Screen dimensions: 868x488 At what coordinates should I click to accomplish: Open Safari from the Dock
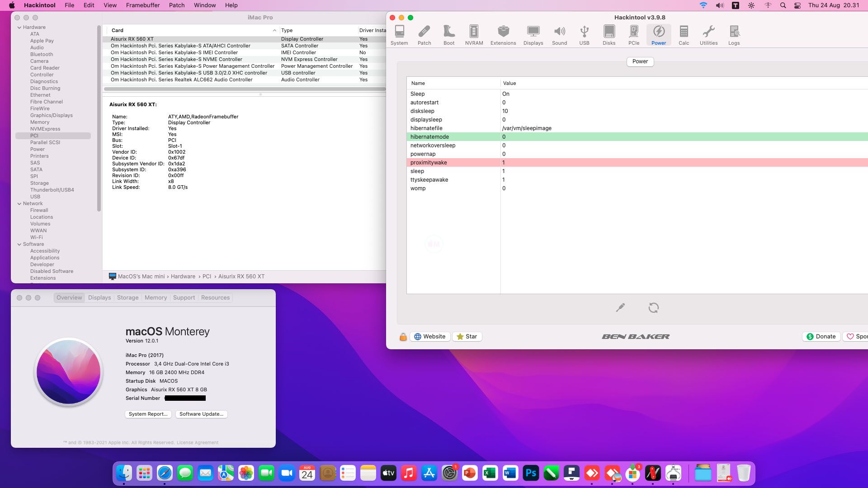tap(165, 473)
